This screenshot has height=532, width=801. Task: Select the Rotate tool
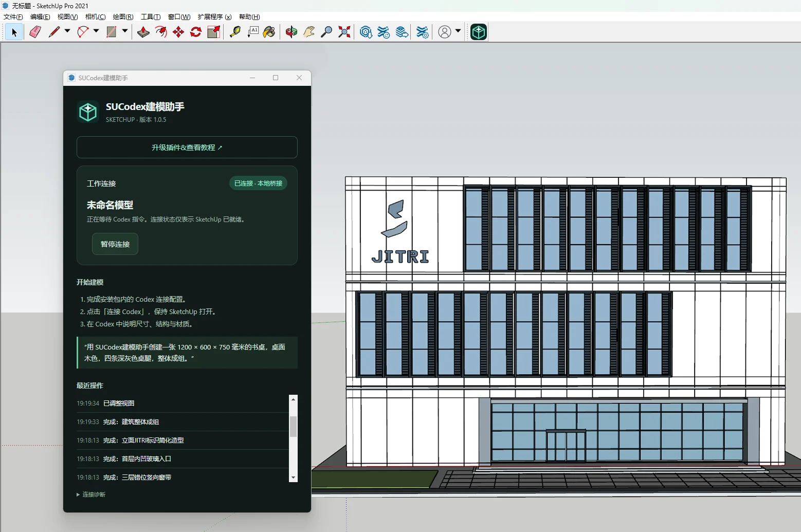pyautogui.click(x=196, y=32)
